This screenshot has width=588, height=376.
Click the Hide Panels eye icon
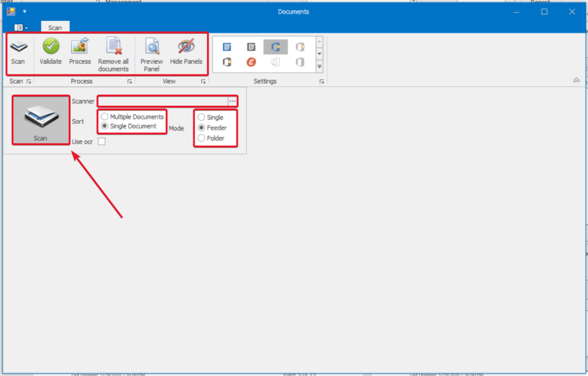pyautogui.click(x=186, y=47)
